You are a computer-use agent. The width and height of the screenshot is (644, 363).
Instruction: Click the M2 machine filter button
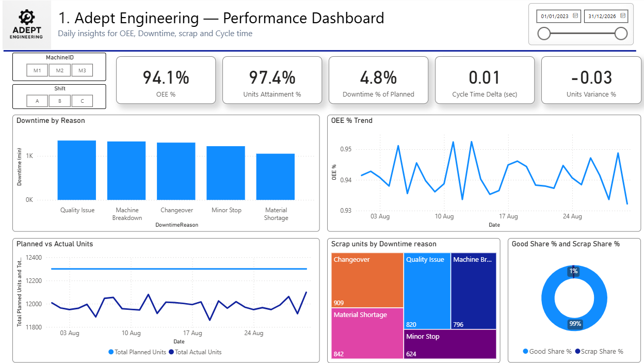coord(59,70)
